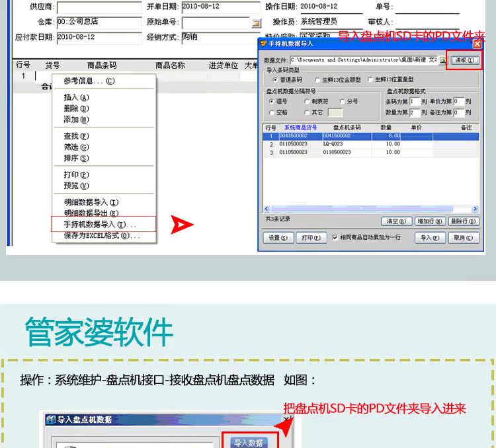Click the 供应商 input field
This screenshot has width=496, height=448.
click(x=99, y=7)
